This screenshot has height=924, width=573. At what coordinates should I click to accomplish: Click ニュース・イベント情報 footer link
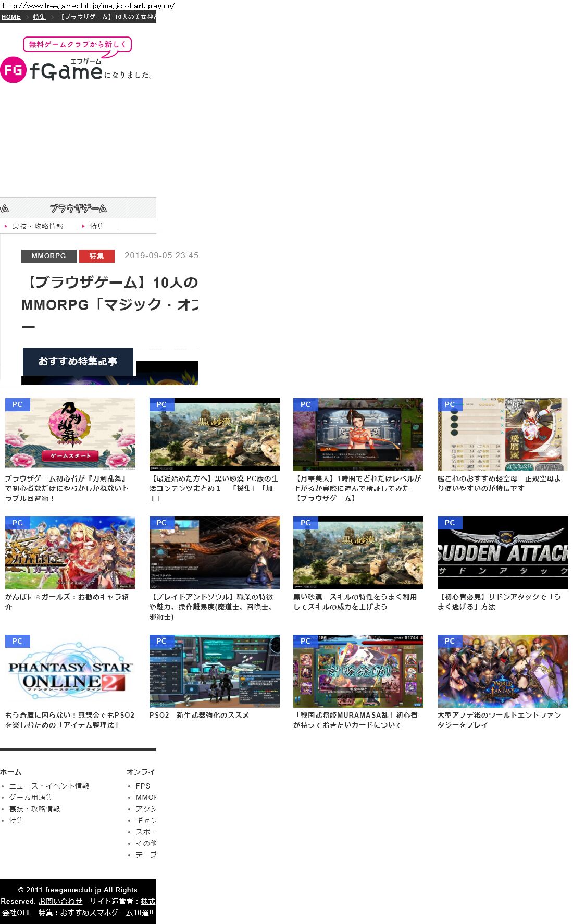[49, 786]
